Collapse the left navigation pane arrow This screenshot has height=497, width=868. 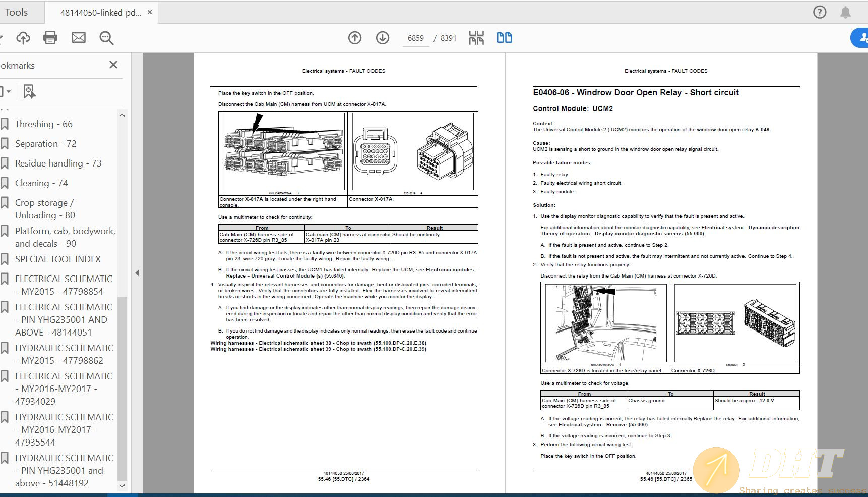coord(137,273)
